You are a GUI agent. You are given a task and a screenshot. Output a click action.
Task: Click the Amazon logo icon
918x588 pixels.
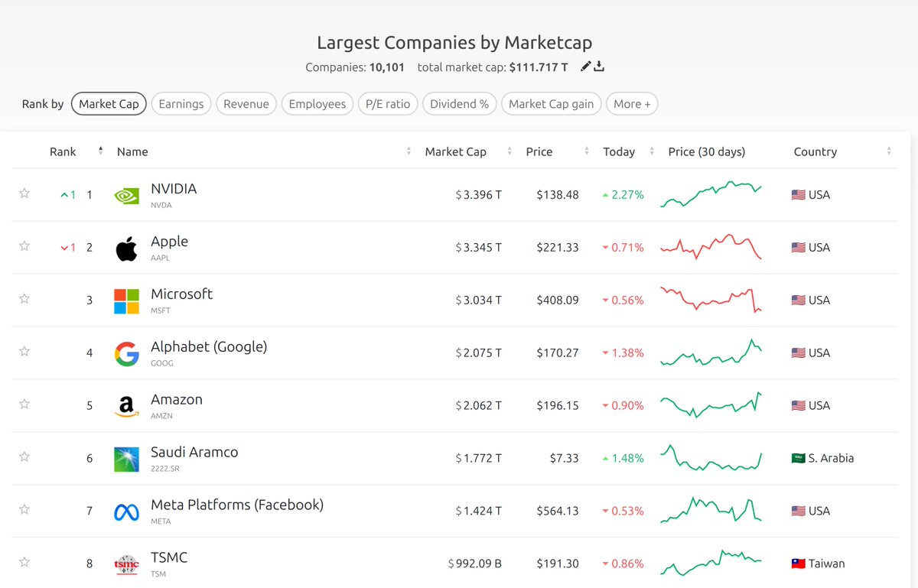126,407
